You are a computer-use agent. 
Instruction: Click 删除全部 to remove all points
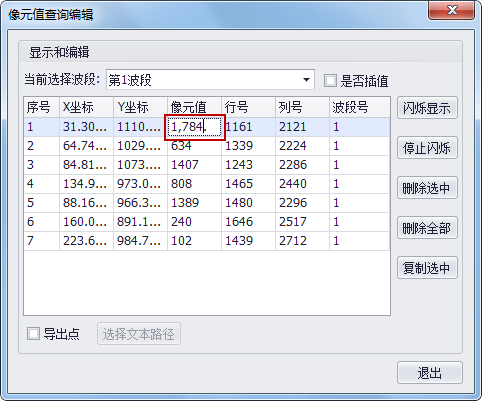[x=427, y=228]
